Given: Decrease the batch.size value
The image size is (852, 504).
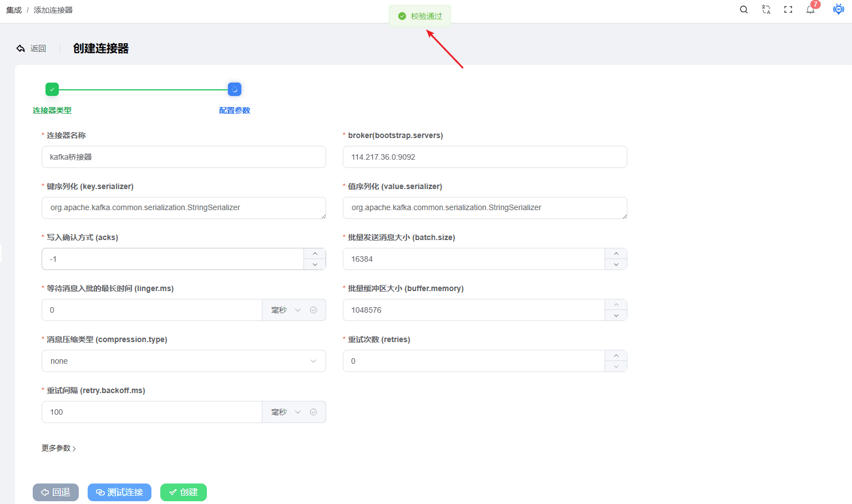Looking at the screenshot, I should (x=616, y=264).
